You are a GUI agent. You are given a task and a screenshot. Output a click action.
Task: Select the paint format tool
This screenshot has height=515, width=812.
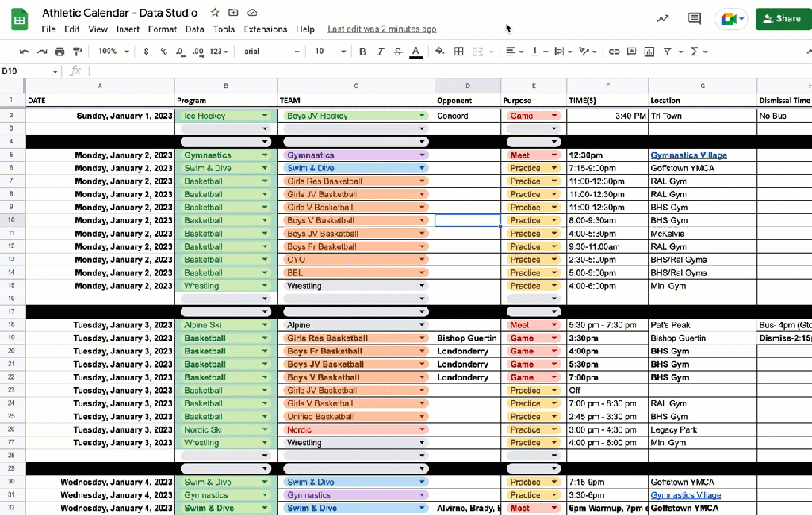point(77,51)
